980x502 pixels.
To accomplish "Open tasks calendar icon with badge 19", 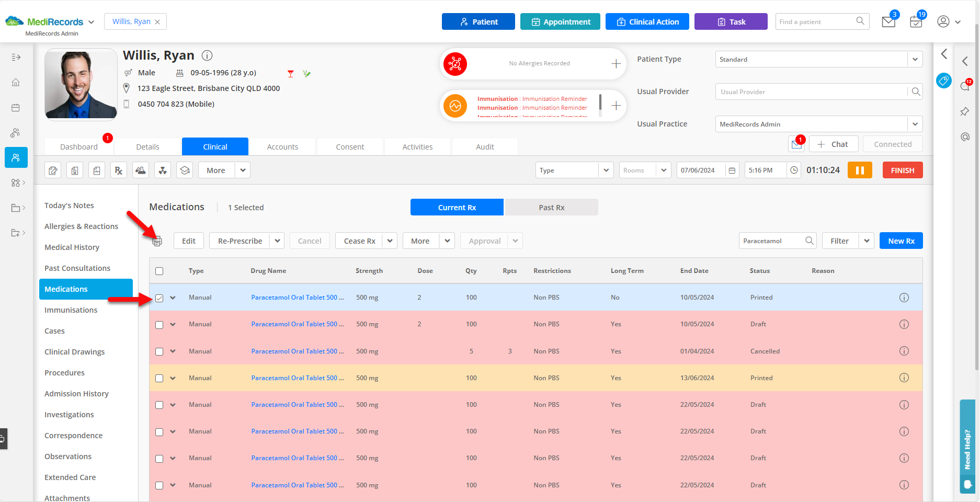I will click(916, 21).
